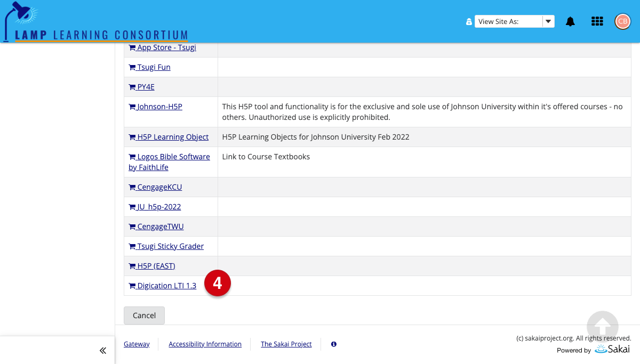
Task: Click cart icon beside JU_h5p-2022
Action: pyautogui.click(x=132, y=207)
